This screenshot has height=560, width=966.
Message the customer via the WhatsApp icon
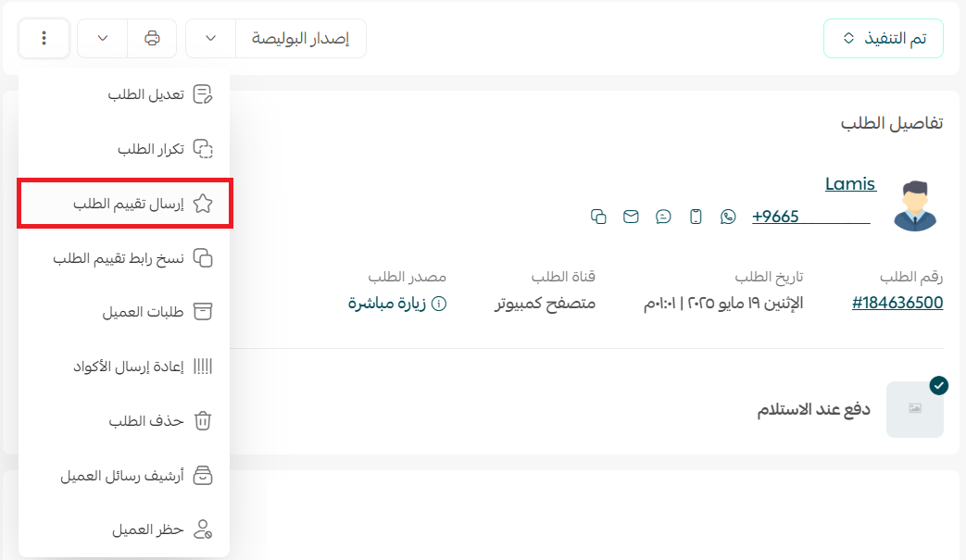point(728,217)
